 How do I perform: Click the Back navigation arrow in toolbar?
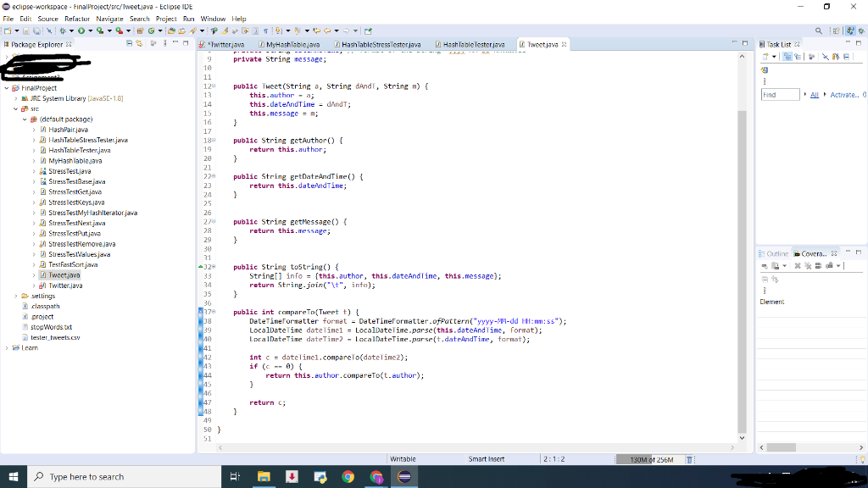click(x=328, y=31)
